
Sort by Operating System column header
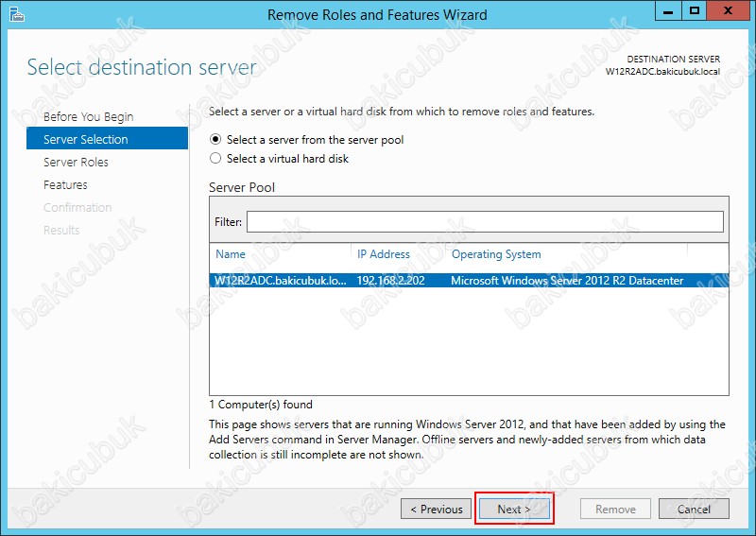pyautogui.click(x=496, y=254)
